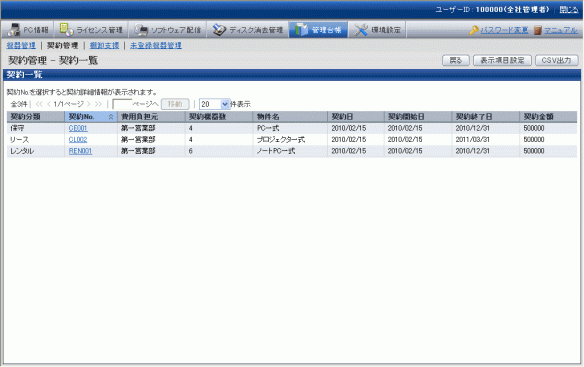The height and width of the screenshot is (367, 584).
Task: Click 第一営業部 in the CE001 row
Action: click(138, 128)
